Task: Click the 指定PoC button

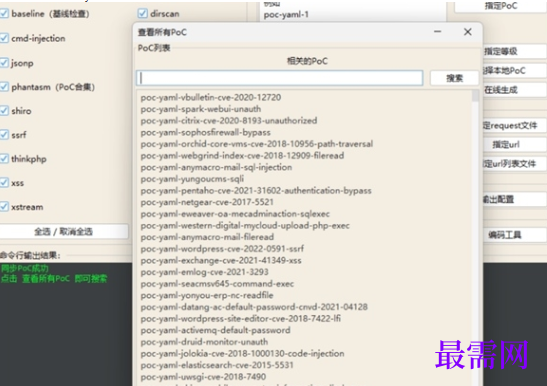Action: (501, 6)
